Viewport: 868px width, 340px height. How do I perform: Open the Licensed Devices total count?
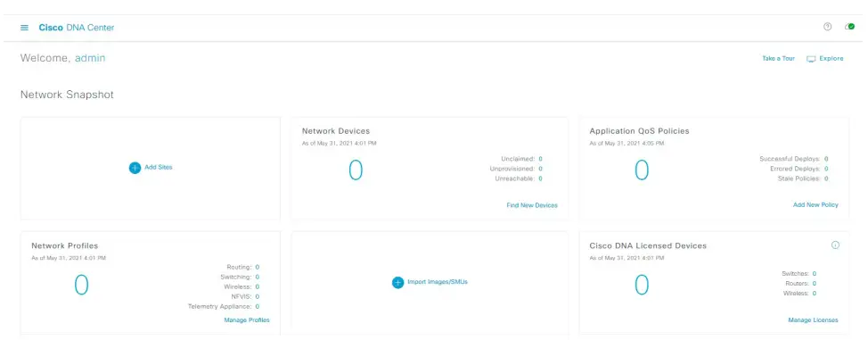coord(641,285)
